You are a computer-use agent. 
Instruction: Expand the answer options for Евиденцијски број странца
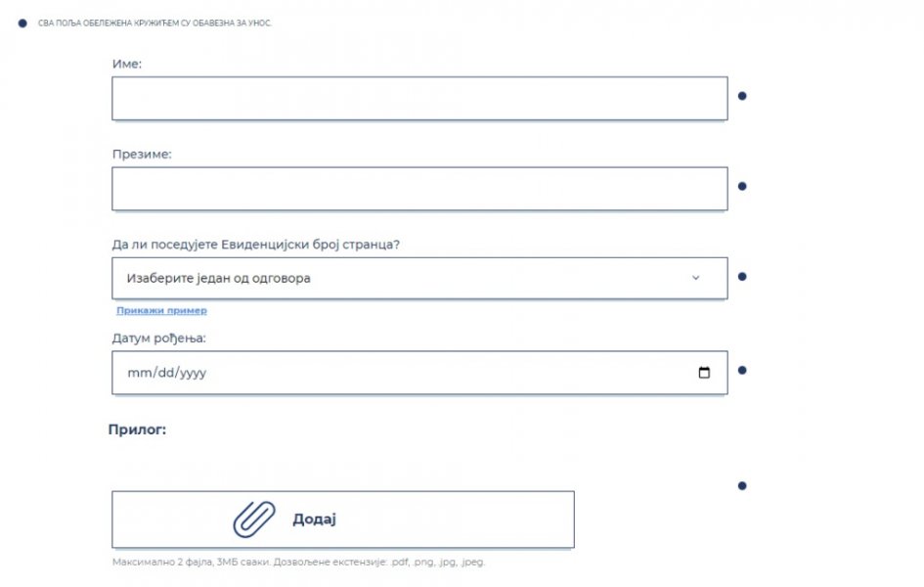click(420, 277)
